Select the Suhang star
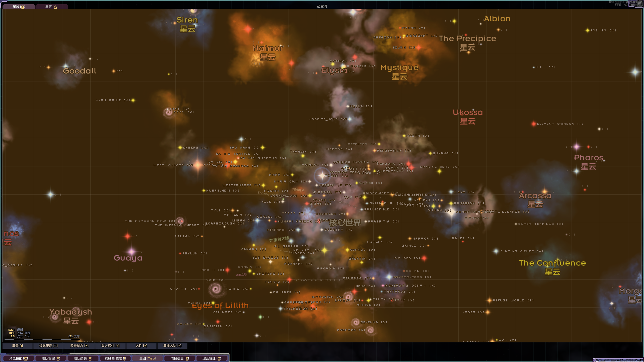Screen dimensions: 644x362 click(x=430, y=153)
